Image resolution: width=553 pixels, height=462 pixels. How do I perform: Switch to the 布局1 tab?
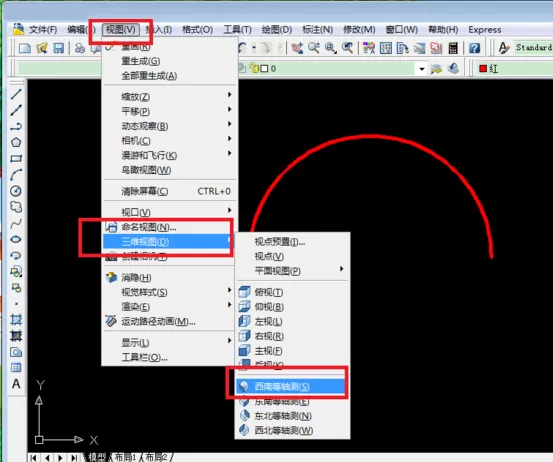pos(125,457)
